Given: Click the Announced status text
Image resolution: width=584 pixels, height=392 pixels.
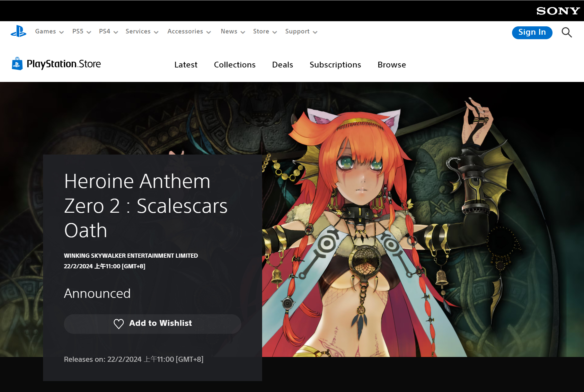Looking at the screenshot, I should click(x=97, y=293).
